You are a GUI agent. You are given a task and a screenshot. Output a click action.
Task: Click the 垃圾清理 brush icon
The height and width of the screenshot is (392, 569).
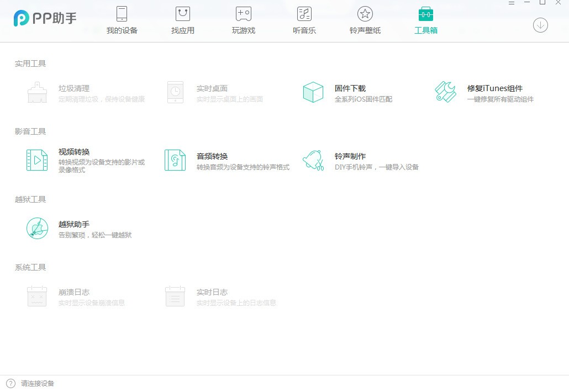[37, 92]
